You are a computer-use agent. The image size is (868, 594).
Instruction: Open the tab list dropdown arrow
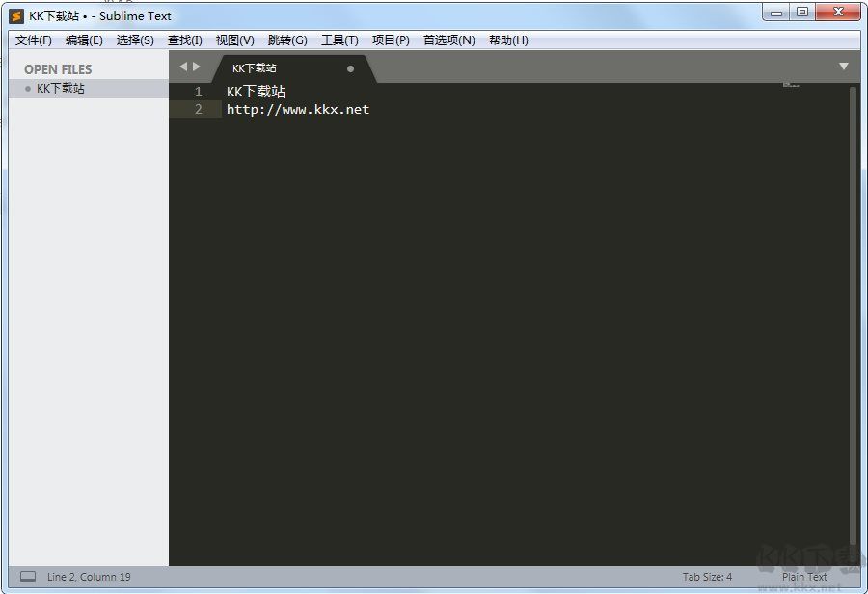pyautogui.click(x=844, y=67)
